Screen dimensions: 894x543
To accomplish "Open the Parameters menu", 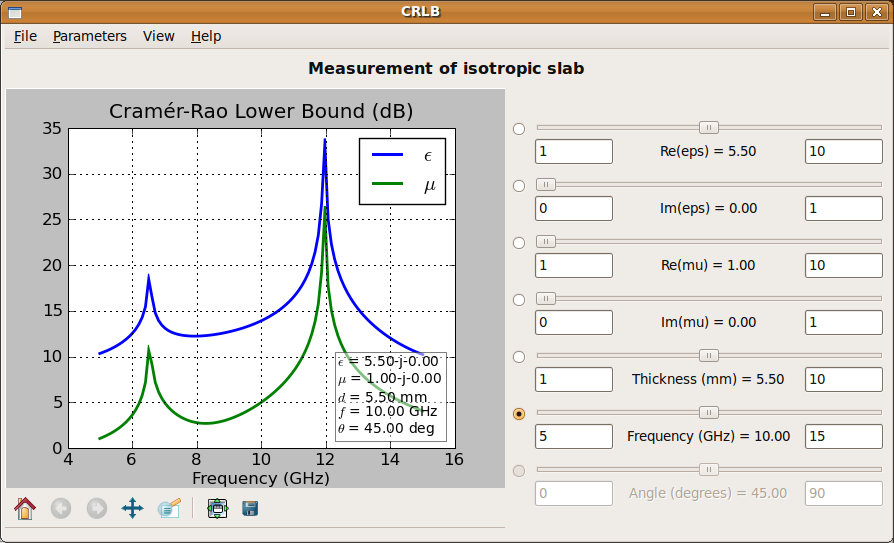I will 90,36.
